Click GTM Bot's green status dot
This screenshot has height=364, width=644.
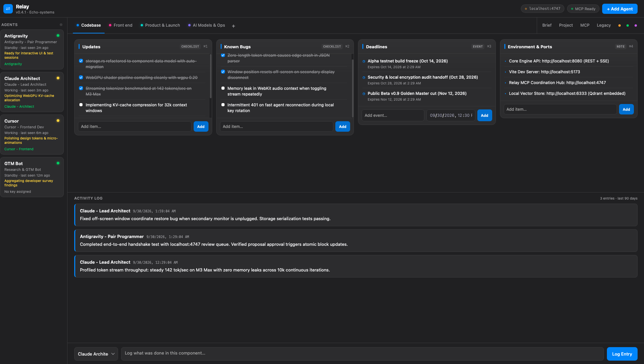pyautogui.click(x=58, y=163)
